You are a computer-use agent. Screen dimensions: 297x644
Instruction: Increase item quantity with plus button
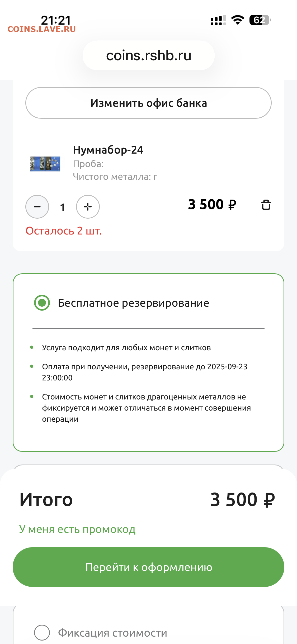[x=88, y=207]
